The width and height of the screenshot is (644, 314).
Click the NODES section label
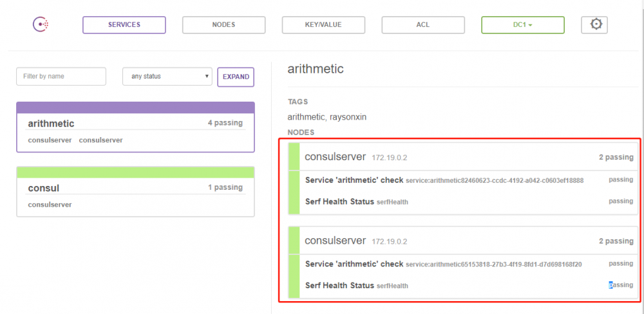click(301, 133)
